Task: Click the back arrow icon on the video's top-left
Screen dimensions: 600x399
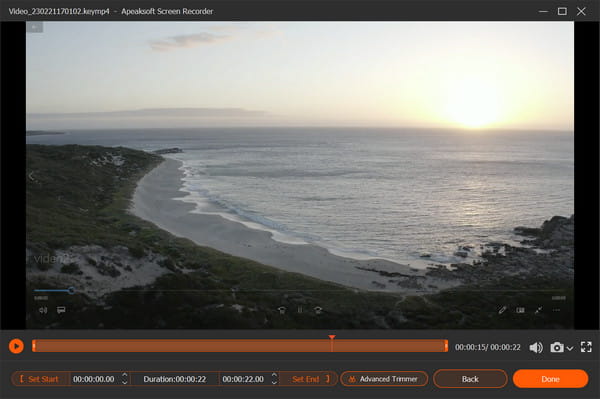Action: (x=34, y=27)
